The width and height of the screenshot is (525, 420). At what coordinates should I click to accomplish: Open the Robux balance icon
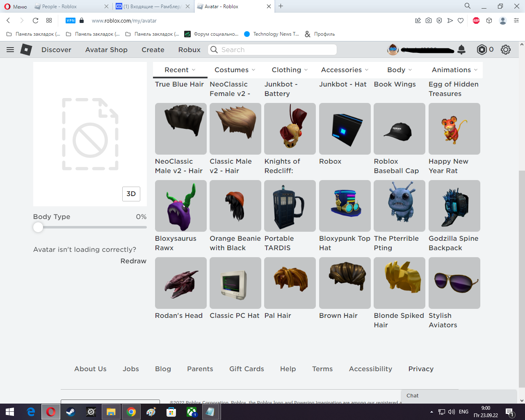coord(482,50)
